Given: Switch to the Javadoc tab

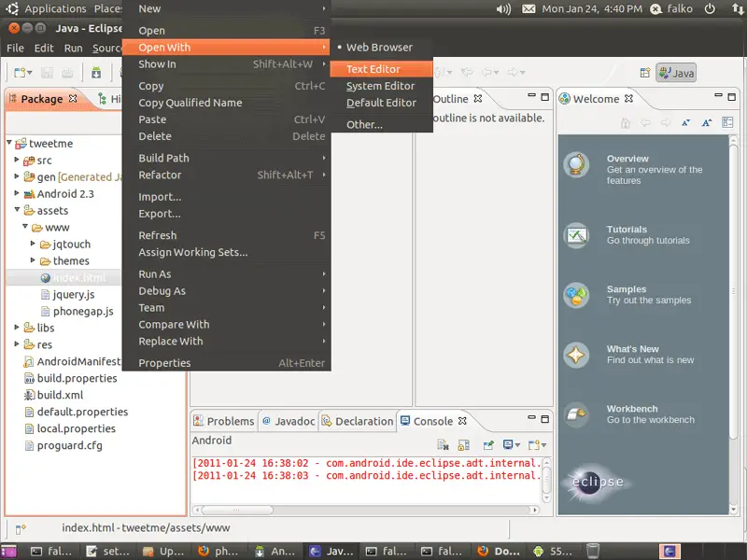Looking at the screenshot, I should pos(289,421).
